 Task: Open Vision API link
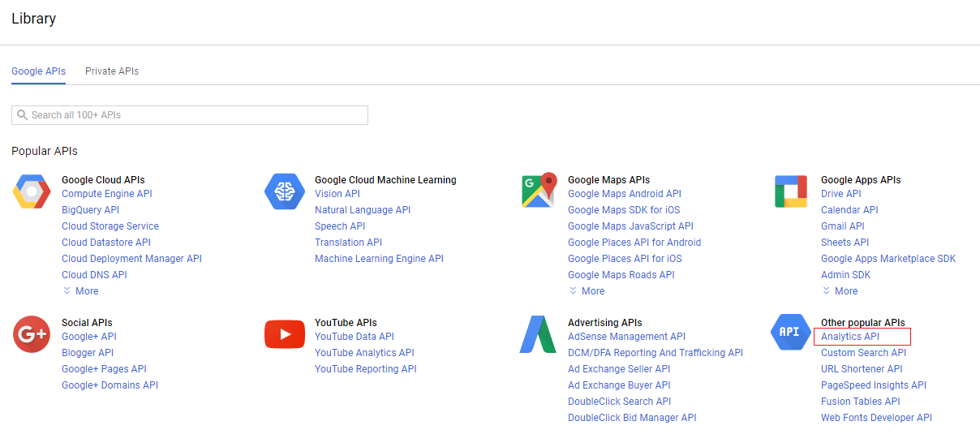tap(337, 194)
